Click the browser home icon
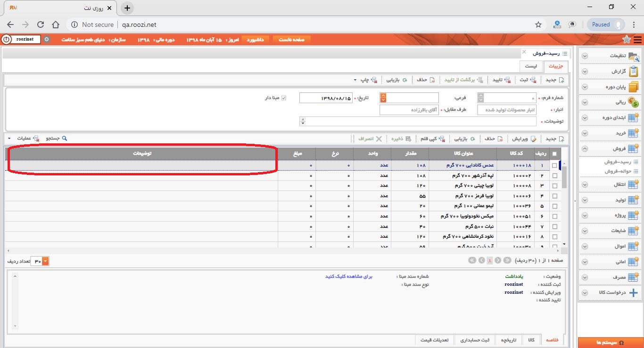The width and height of the screenshot is (644, 348). [x=56, y=25]
